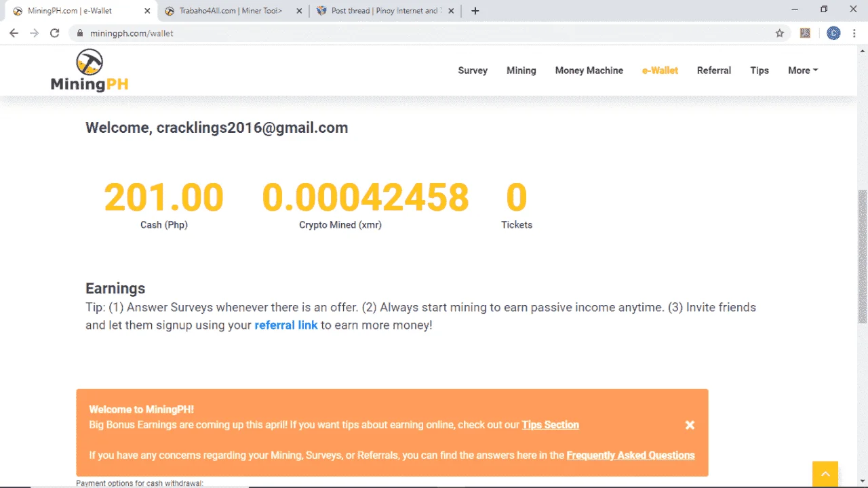Dismiss the orange welcome banner
The width and height of the screenshot is (868, 488).
click(x=690, y=425)
